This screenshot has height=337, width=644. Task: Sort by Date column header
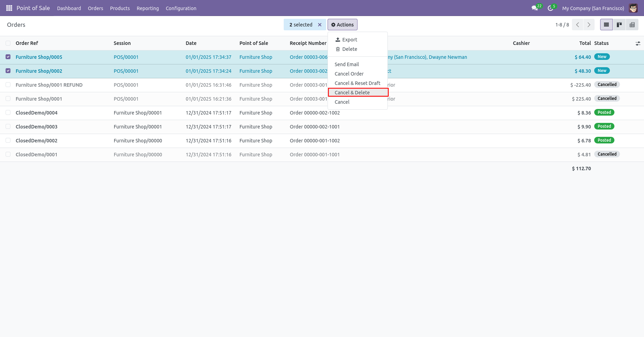tap(191, 43)
